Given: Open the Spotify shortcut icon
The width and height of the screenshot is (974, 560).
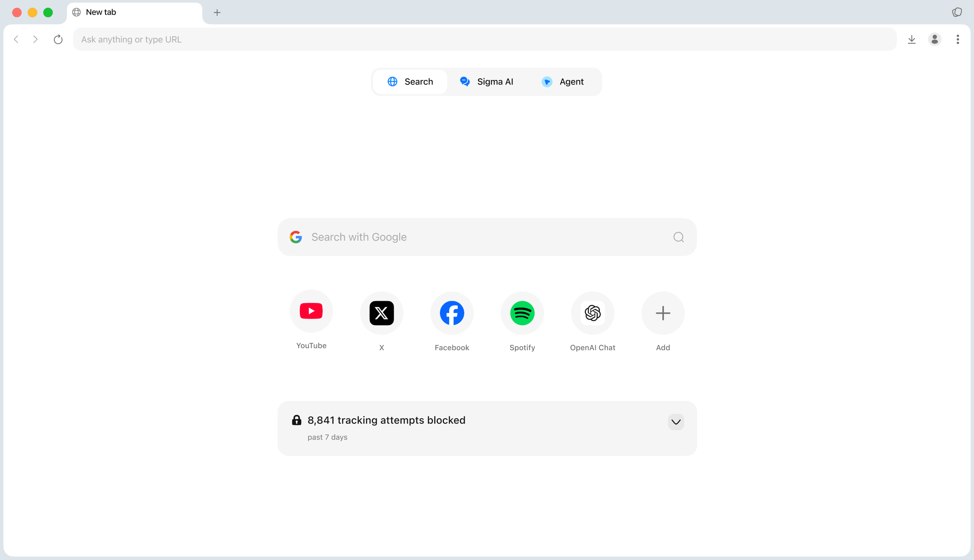Looking at the screenshot, I should pyautogui.click(x=522, y=313).
